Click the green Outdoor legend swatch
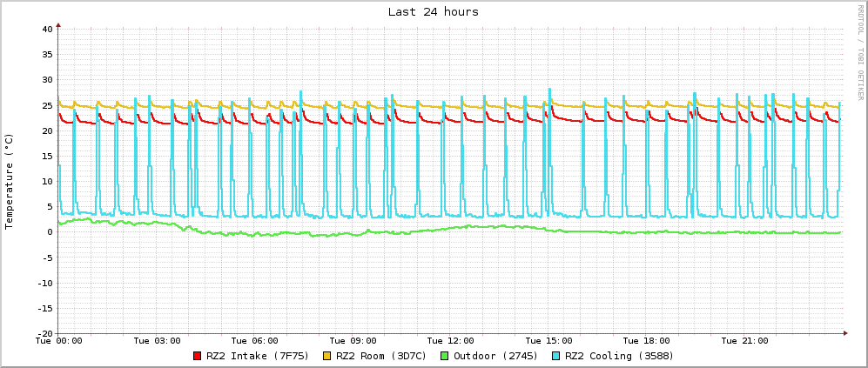The image size is (868, 368). pos(445,356)
